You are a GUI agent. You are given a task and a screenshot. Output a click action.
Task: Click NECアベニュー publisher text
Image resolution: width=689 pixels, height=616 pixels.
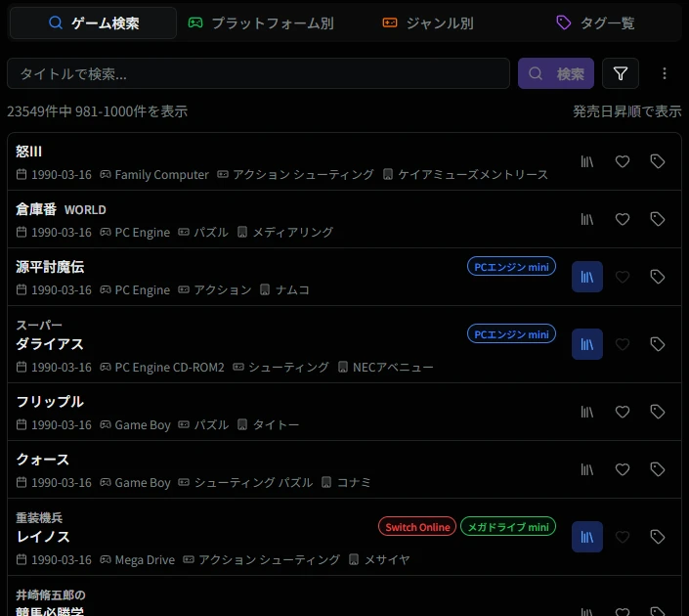point(393,367)
